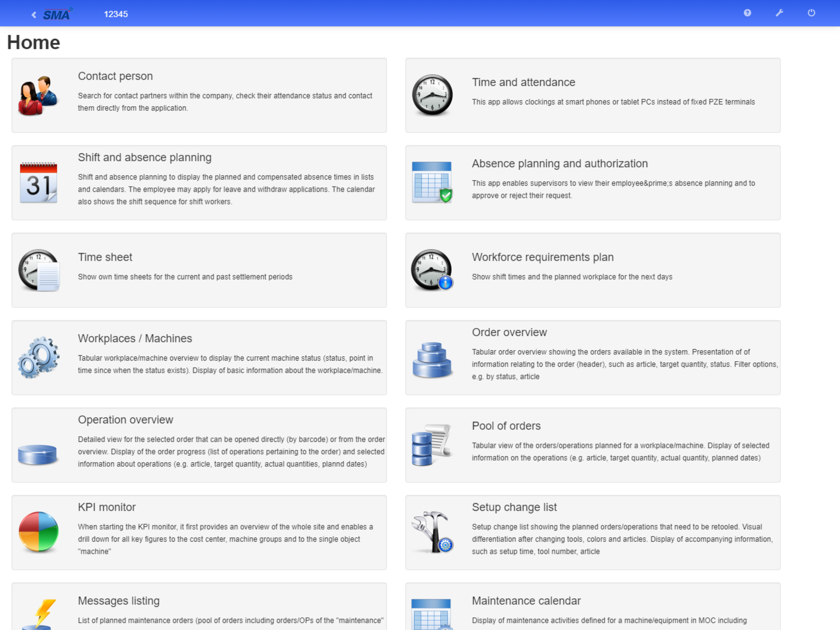Open the Time sheet title

[105, 257]
